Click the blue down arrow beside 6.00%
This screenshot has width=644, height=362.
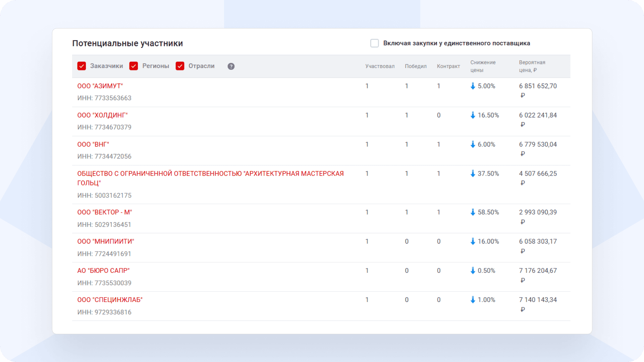[x=473, y=144]
